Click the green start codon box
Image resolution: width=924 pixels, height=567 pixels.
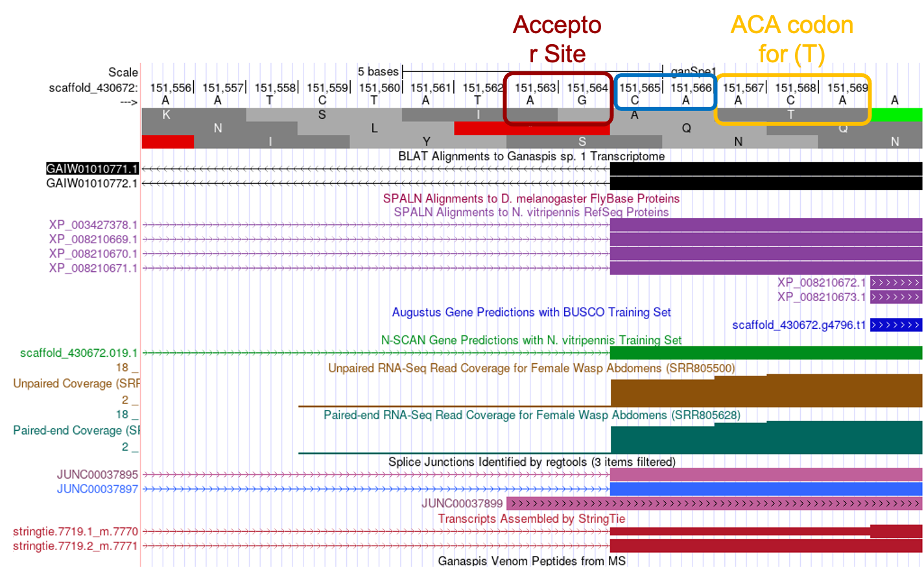[896, 115]
